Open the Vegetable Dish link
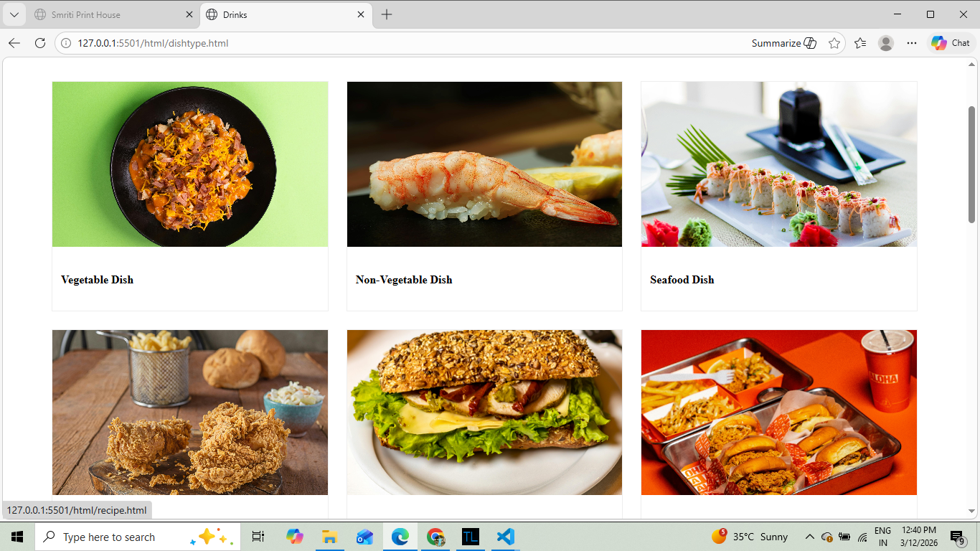 97,280
